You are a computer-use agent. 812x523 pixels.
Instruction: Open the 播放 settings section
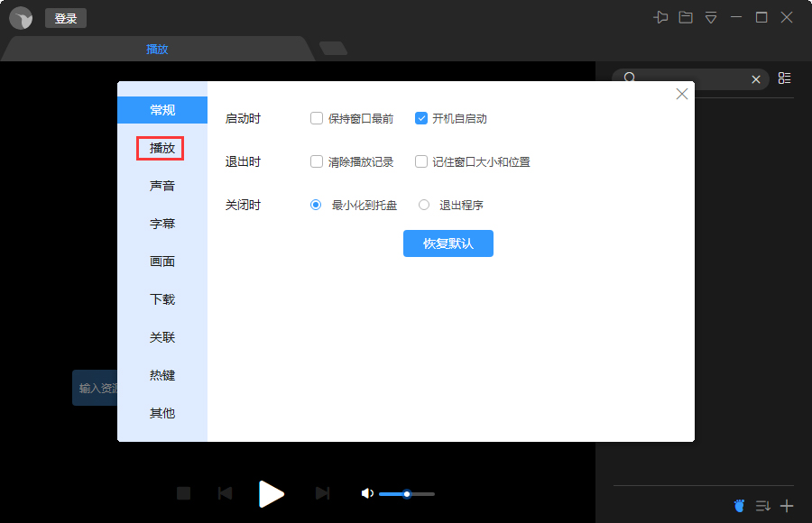tap(161, 147)
